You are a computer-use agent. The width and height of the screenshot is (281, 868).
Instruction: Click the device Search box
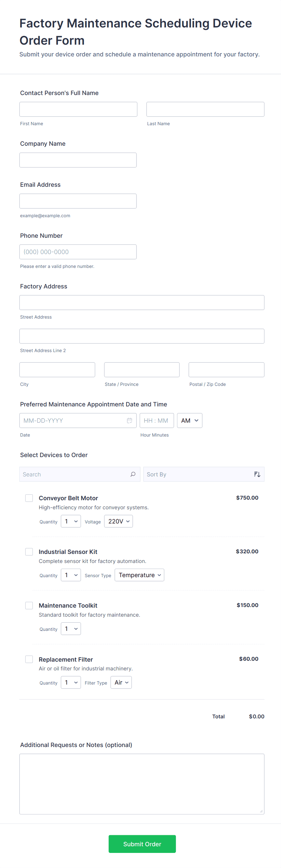[75, 474]
